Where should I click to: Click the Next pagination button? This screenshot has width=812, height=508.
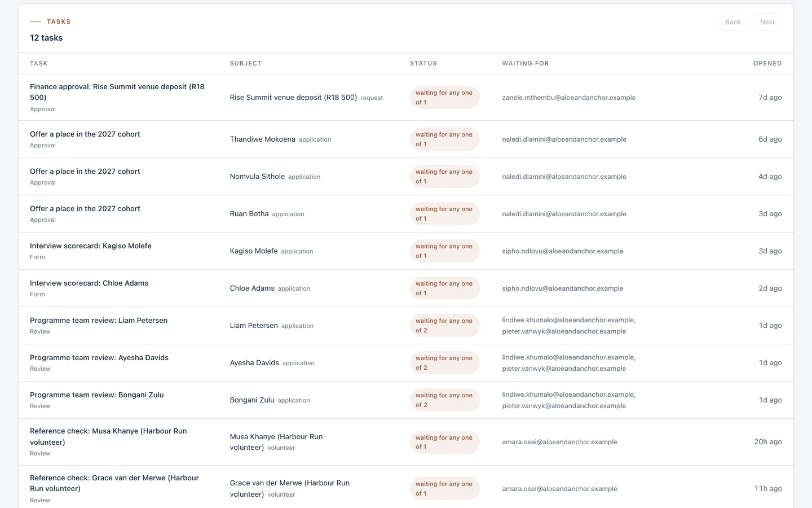(x=767, y=22)
